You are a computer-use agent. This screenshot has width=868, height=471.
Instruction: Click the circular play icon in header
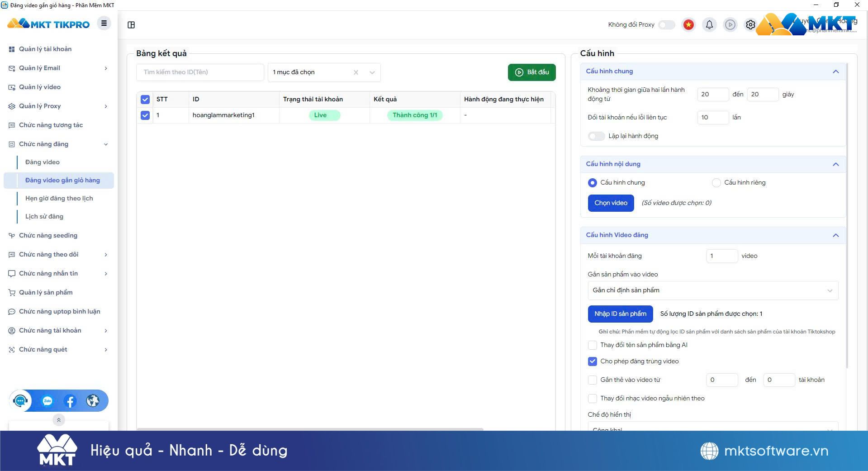730,25
